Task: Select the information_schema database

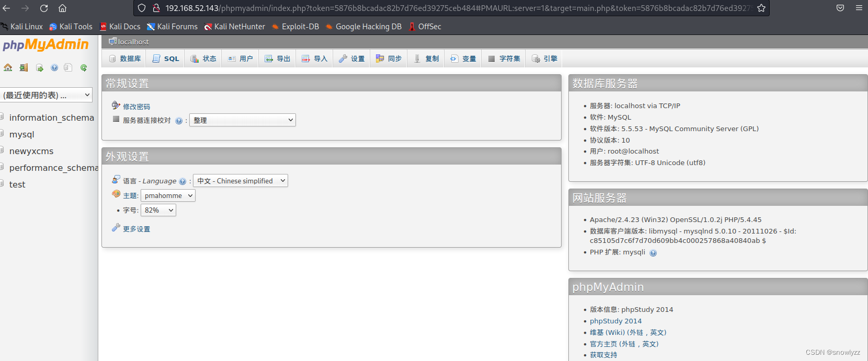Action: (x=52, y=118)
